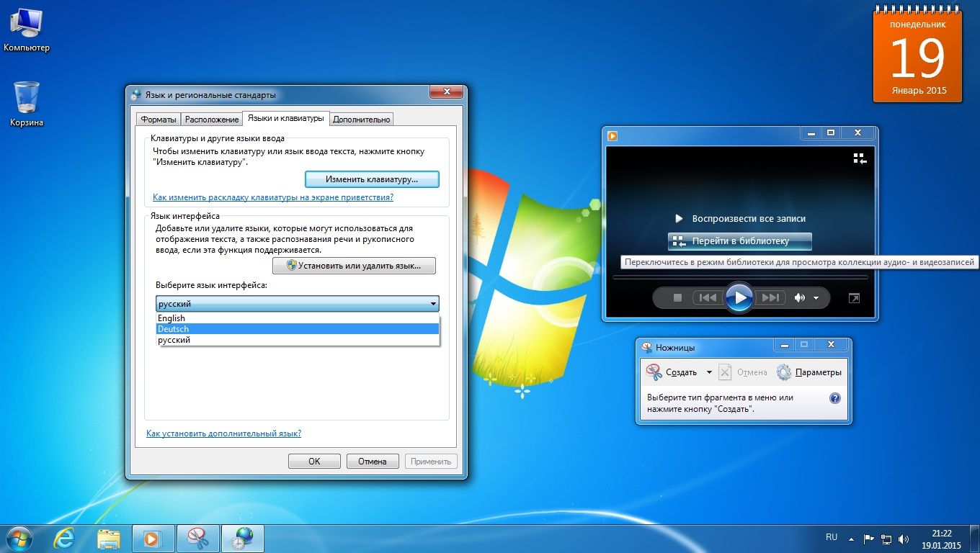This screenshot has width=980, height=553.
Task: Open the keyboard layout welcome screen help link
Action: coord(273,197)
